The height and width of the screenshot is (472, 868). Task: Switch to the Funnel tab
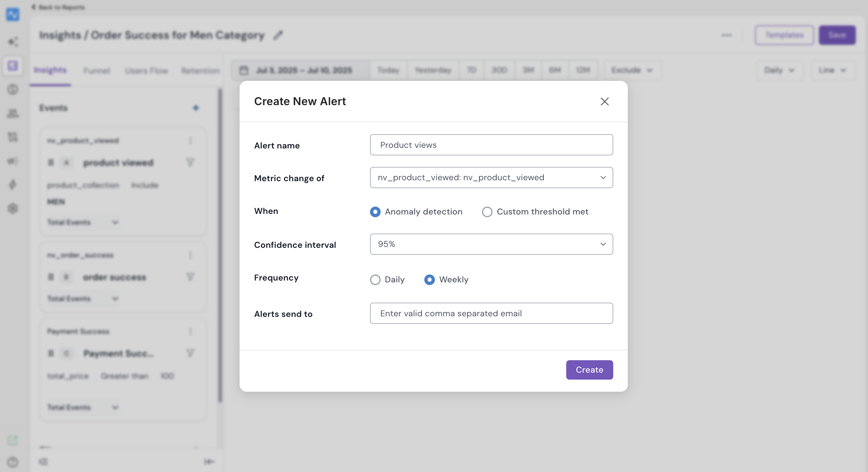(97, 70)
